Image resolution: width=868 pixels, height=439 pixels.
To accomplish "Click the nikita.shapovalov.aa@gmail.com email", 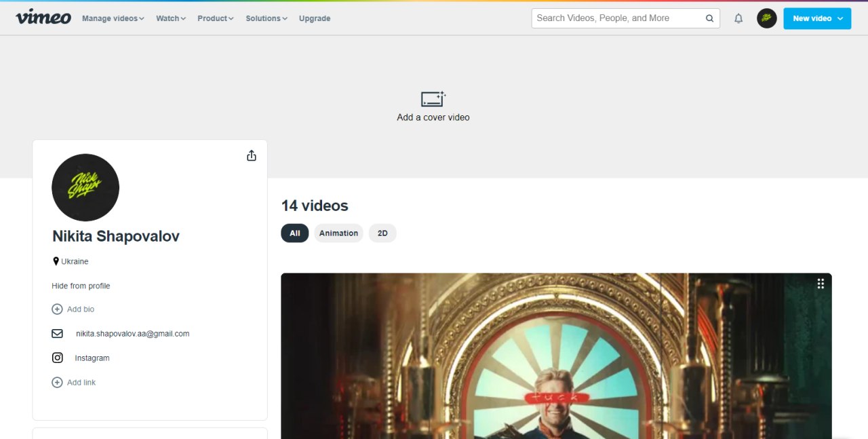I will (133, 334).
